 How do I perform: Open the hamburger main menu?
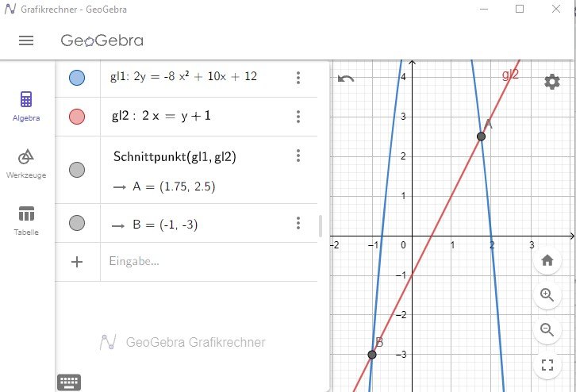click(26, 40)
